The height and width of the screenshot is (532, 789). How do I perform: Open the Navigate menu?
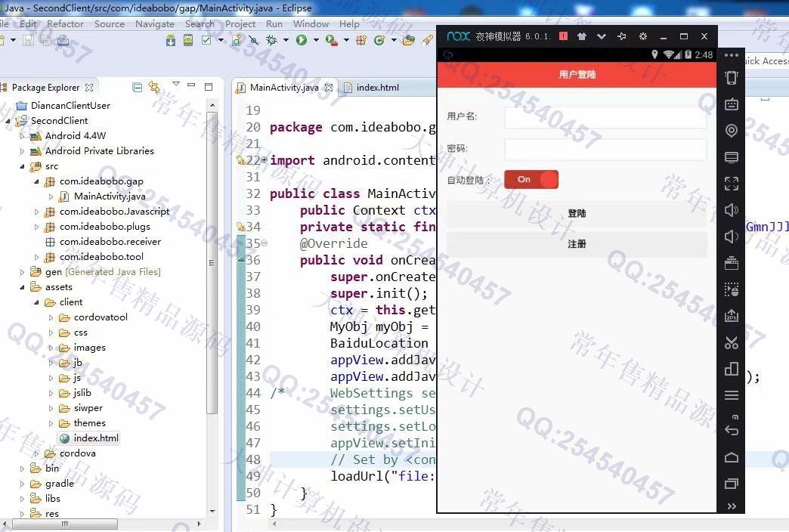pyautogui.click(x=154, y=23)
